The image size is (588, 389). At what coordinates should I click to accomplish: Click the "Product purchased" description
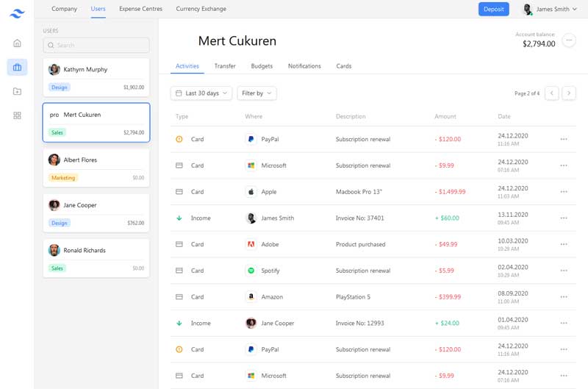(360, 244)
